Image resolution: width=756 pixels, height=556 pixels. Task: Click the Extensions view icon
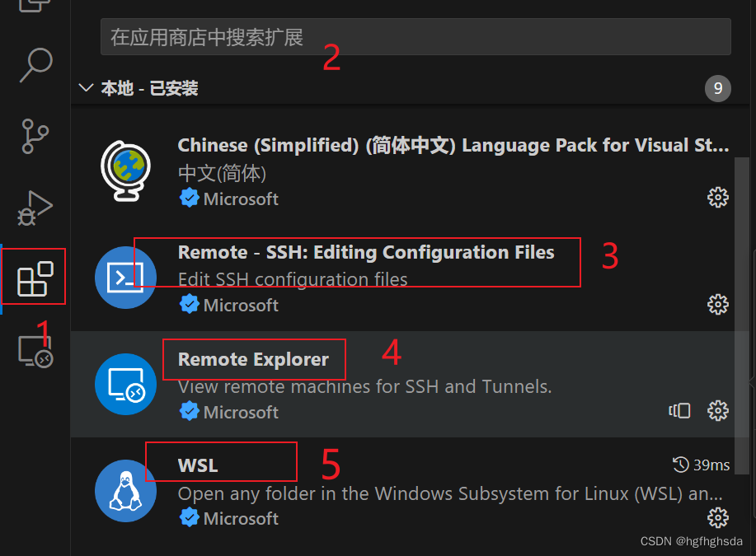tap(34, 277)
